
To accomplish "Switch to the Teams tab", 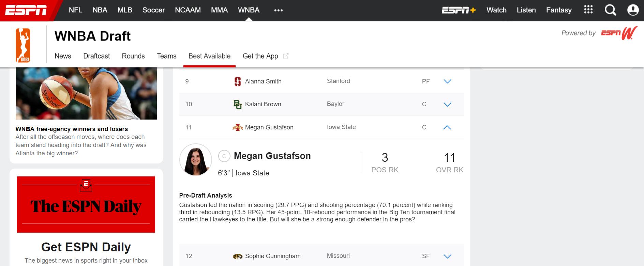I will (167, 56).
